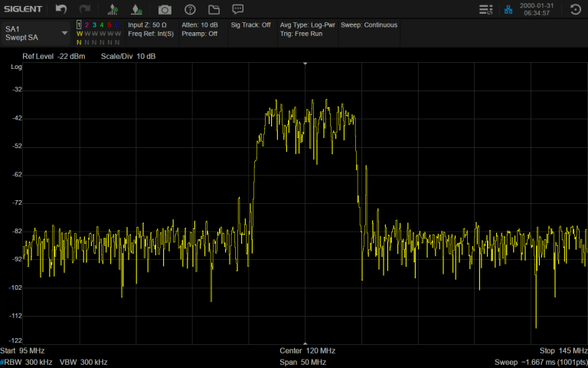Click the preset reset icon
The height and width of the screenshot is (368, 588).
(x=576, y=9)
